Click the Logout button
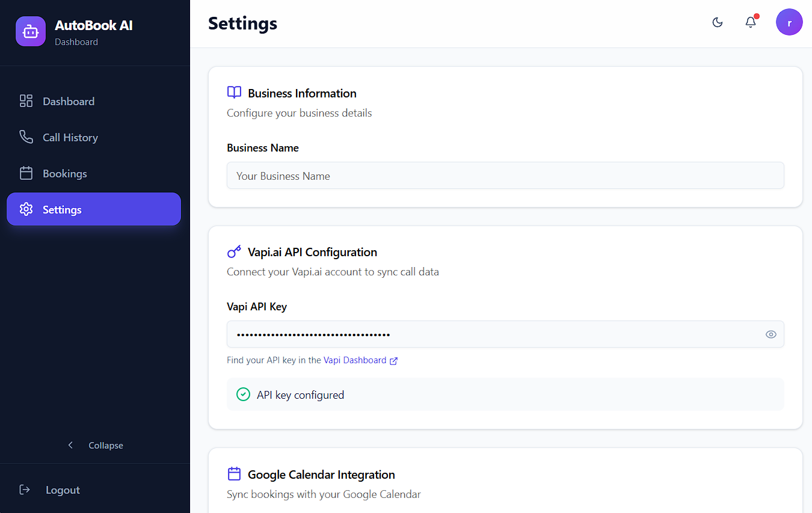Screen dimensions: 812x513 click(63, 490)
